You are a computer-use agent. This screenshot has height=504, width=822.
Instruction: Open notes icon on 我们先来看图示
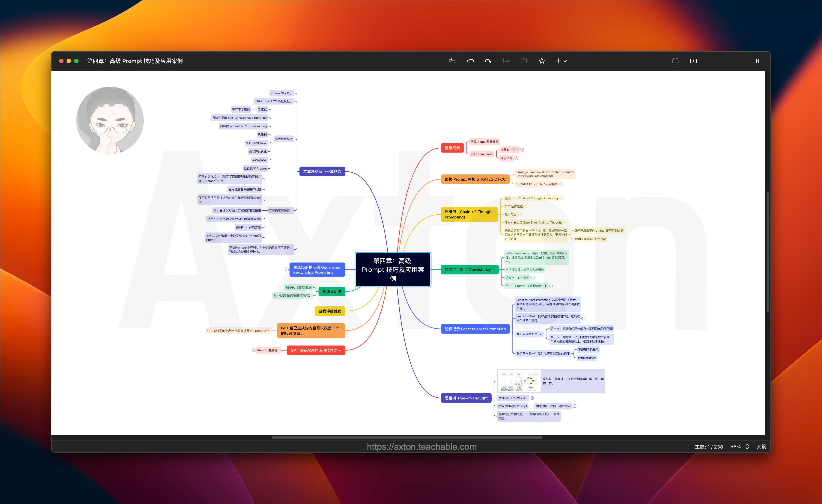541,334
